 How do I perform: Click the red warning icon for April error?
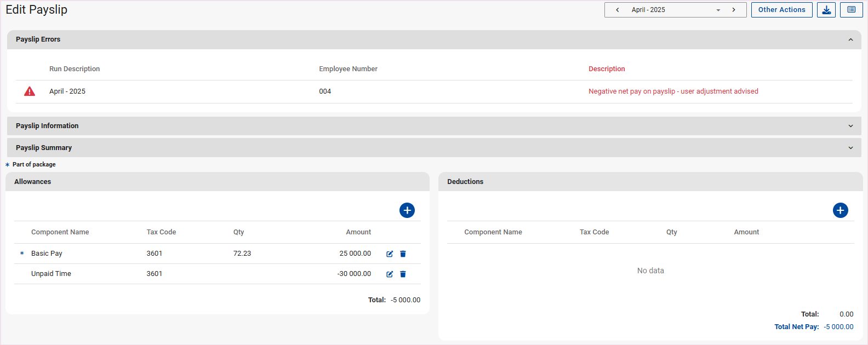pos(30,91)
